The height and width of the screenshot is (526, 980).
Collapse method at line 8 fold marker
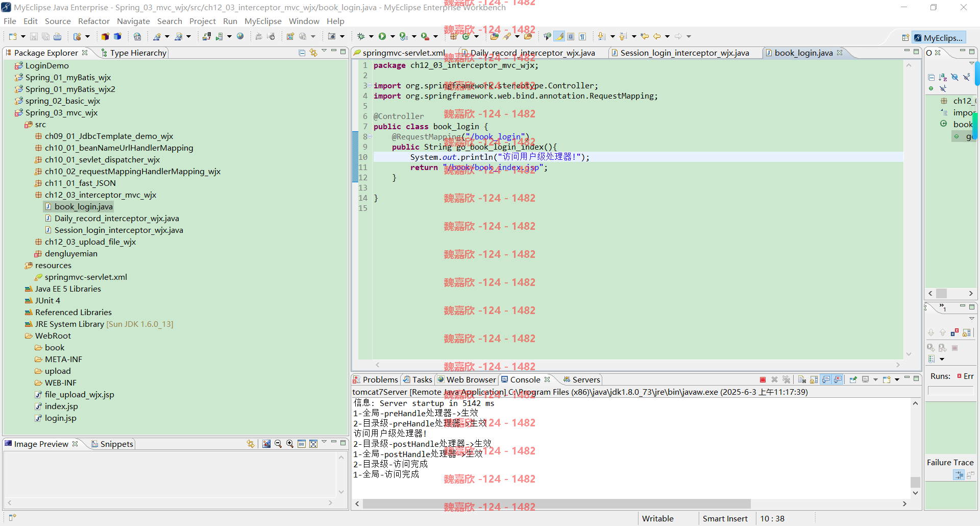(x=370, y=137)
